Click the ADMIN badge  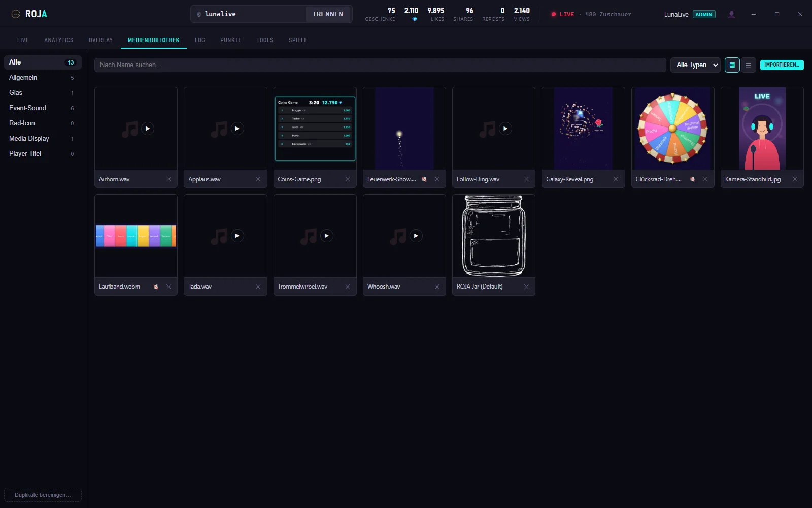tap(704, 14)
